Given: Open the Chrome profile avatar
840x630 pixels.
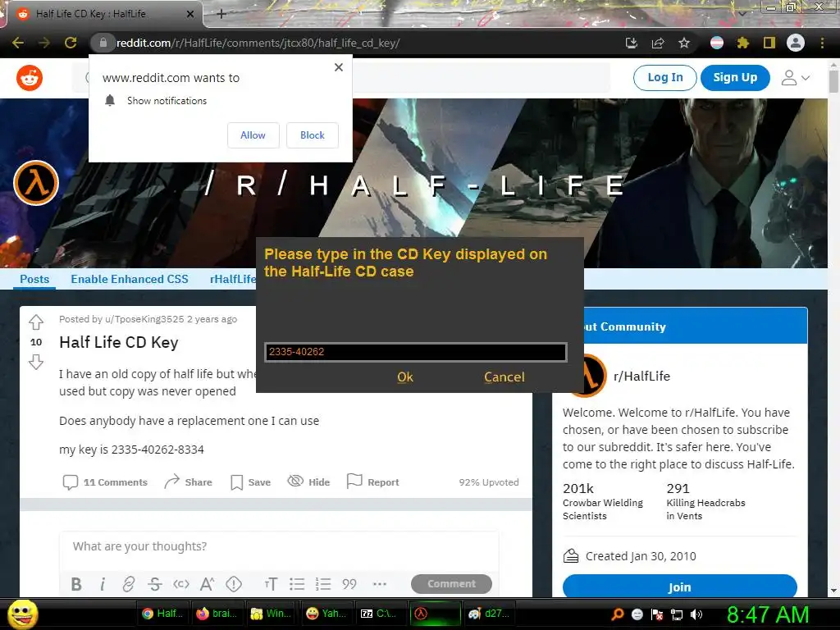Looking at the screenshot, I should tap(796, 43).
